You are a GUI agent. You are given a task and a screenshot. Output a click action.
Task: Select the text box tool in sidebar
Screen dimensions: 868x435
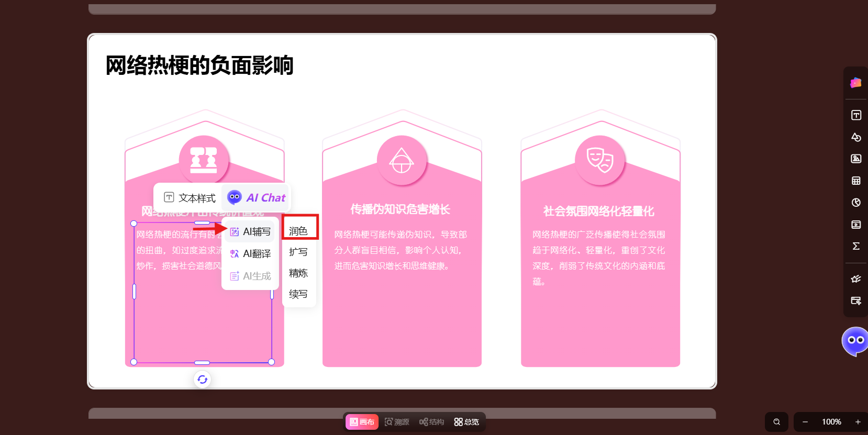pos(856,115)
